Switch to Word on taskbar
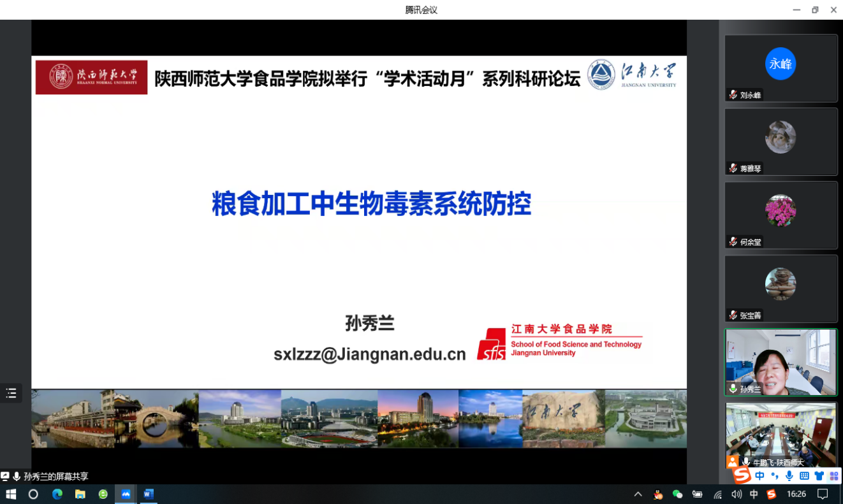Image resolution: width=843 pixels, height=504 pixels. point(149,494)
